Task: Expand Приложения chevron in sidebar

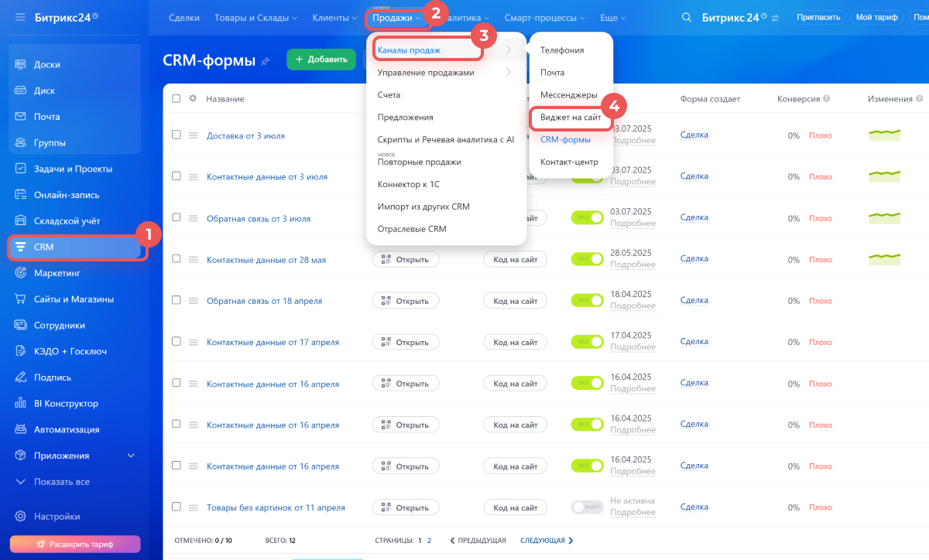Action: click(131, 456)
